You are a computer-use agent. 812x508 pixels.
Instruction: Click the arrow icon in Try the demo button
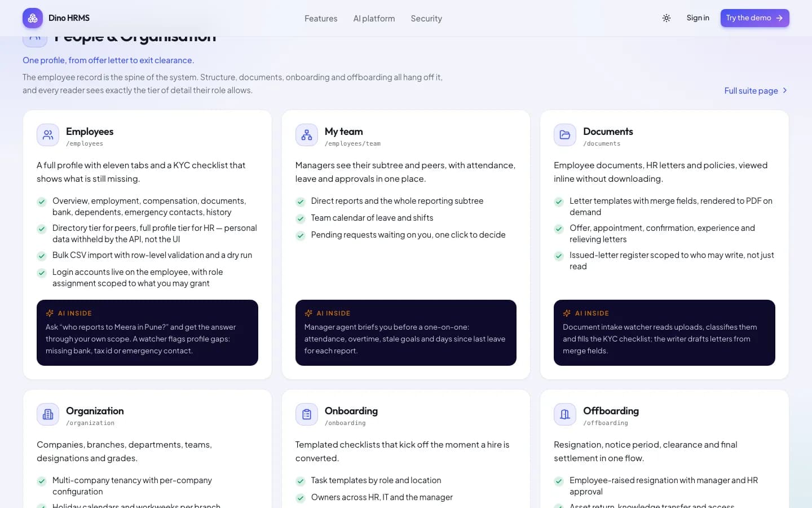[779, 18]
